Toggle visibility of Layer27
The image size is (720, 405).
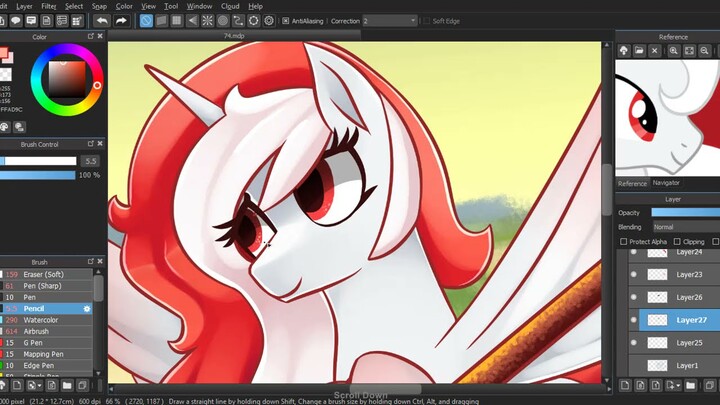pyautogui.click(x=634, y=320)
